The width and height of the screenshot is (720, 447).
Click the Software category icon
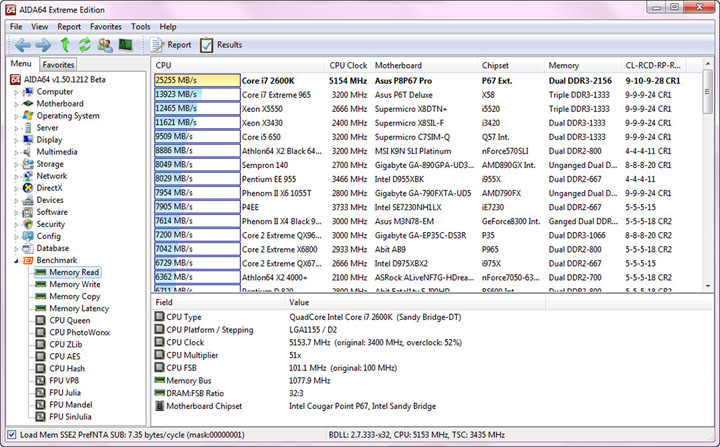pyautogui.click(x=28, y=212)
